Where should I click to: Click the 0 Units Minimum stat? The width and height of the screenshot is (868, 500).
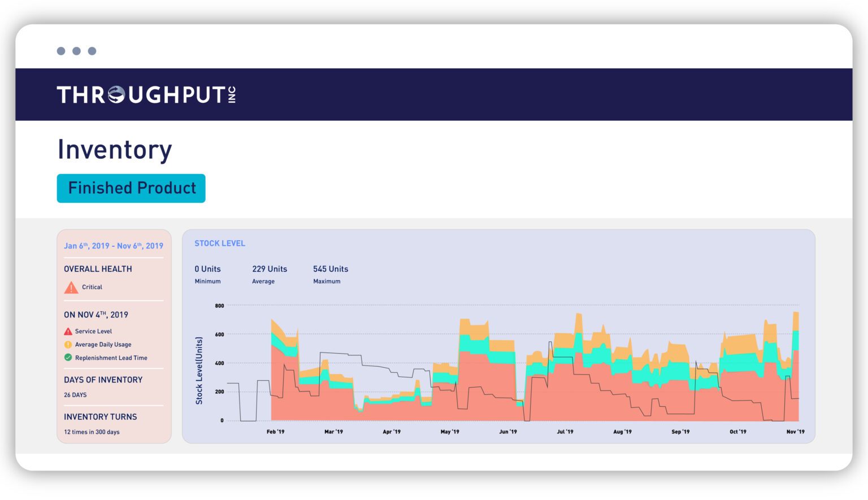(207, 274)
